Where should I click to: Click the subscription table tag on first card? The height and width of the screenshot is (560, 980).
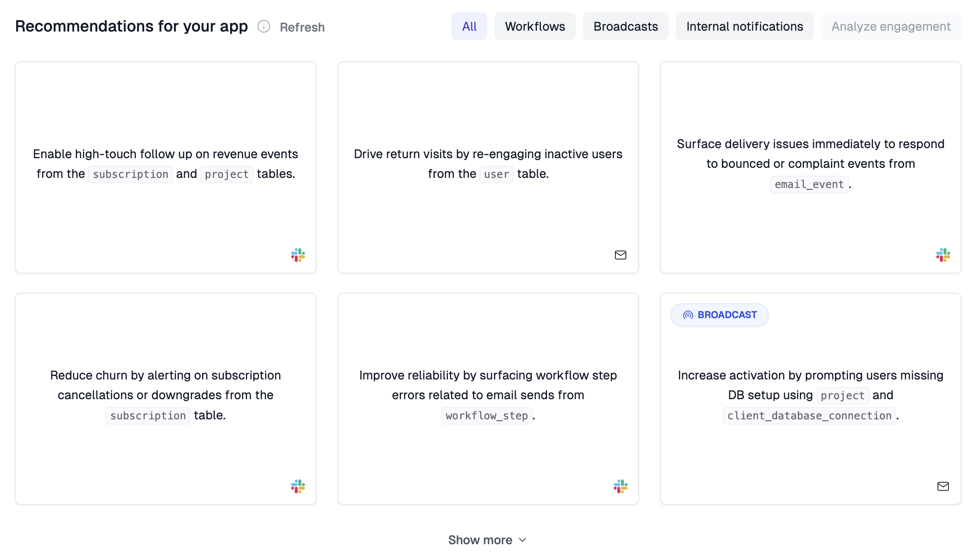pos(131,174)
